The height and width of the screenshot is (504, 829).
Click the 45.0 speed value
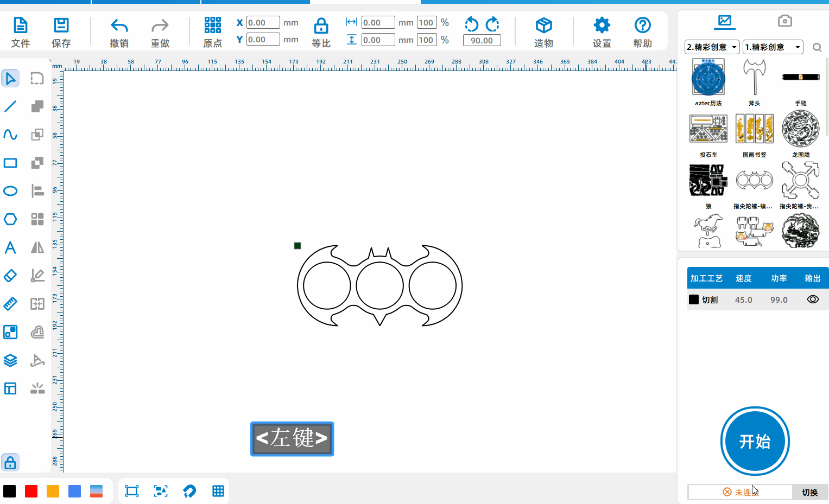(744, 300)
